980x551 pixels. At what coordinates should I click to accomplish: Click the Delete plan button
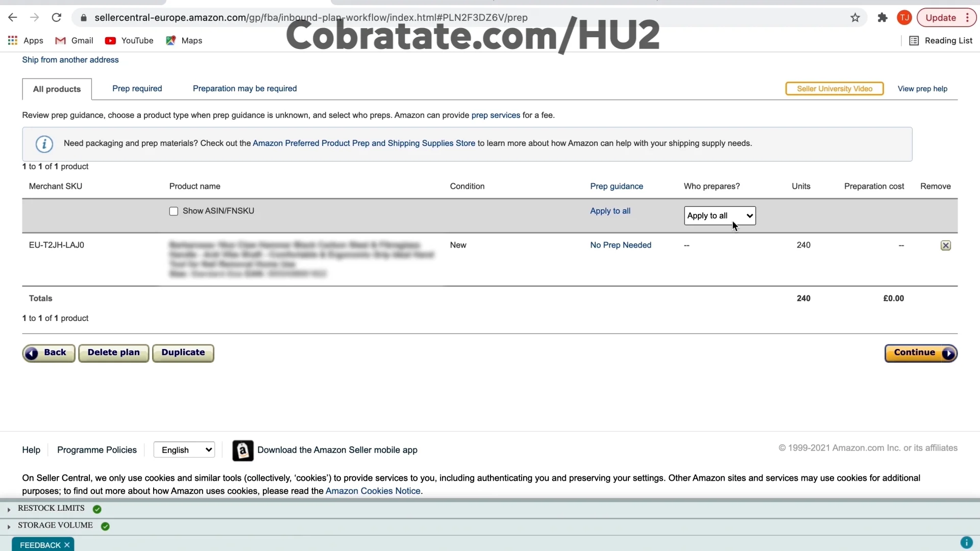click(113, 352)
